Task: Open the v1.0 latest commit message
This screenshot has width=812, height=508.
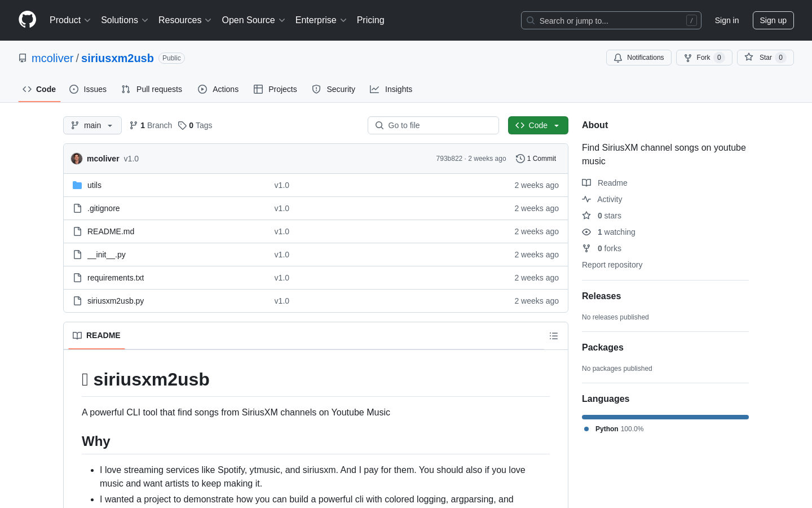Action: click(131, 159)
